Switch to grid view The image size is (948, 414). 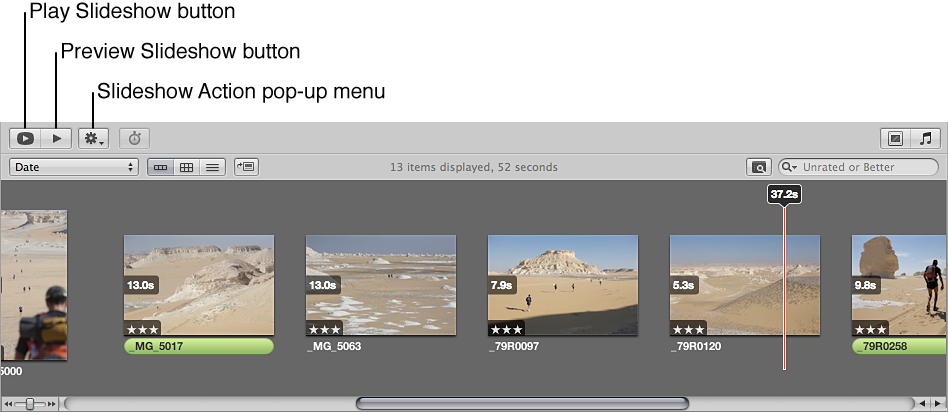point(187,167)
